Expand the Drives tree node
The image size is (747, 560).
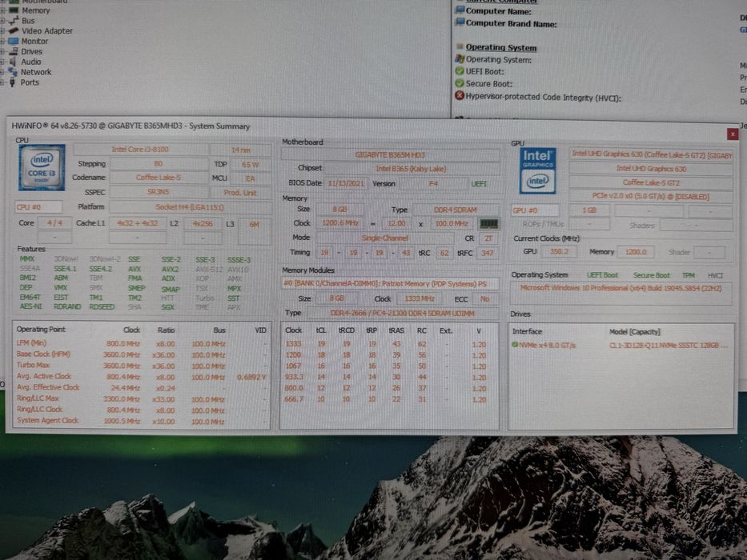2,51
